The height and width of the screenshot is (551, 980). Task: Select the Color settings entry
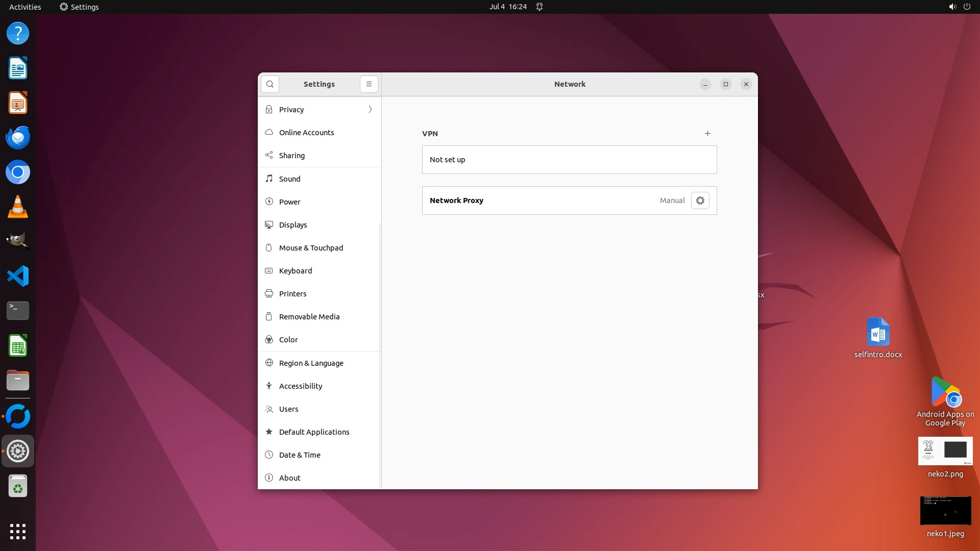point(288,340)
